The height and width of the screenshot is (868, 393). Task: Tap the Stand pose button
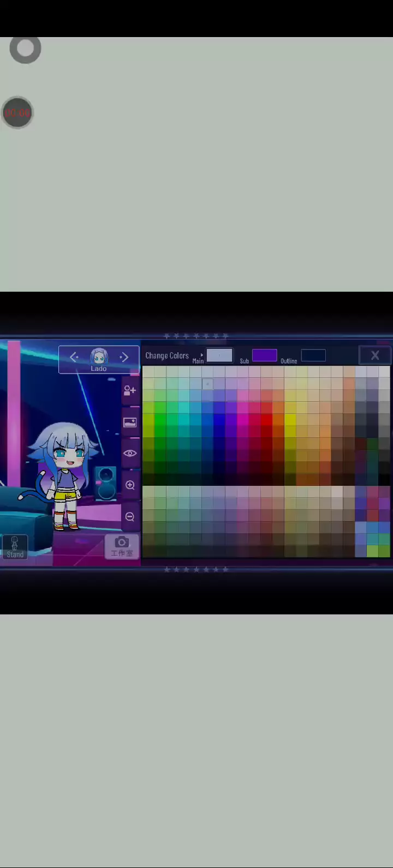15,547
